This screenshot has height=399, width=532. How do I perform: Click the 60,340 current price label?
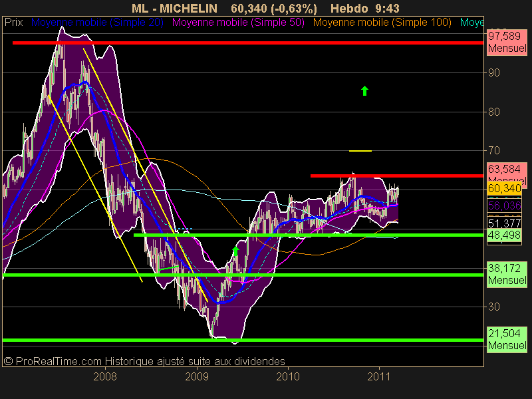(x=505, y=188)
